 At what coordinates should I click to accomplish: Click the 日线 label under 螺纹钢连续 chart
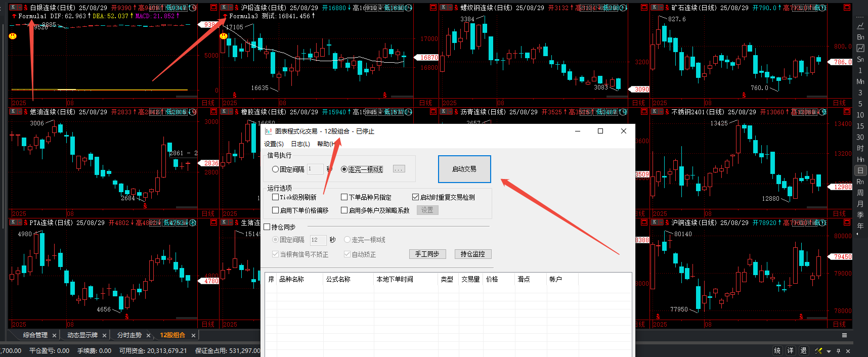pos(638,103)
